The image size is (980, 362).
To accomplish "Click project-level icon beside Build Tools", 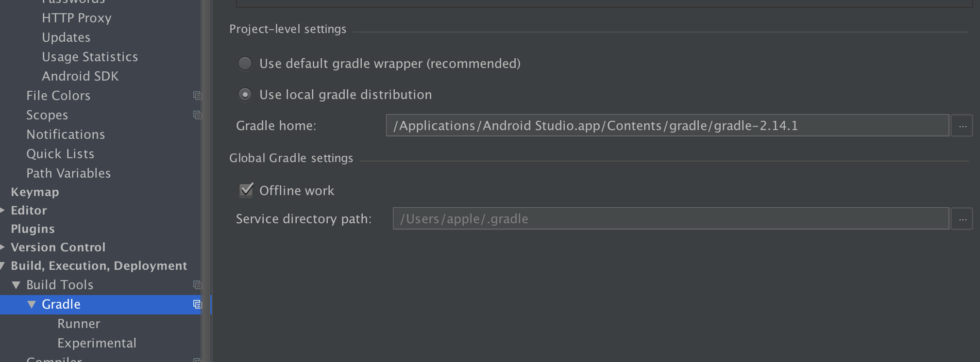I will pos(197,285).
